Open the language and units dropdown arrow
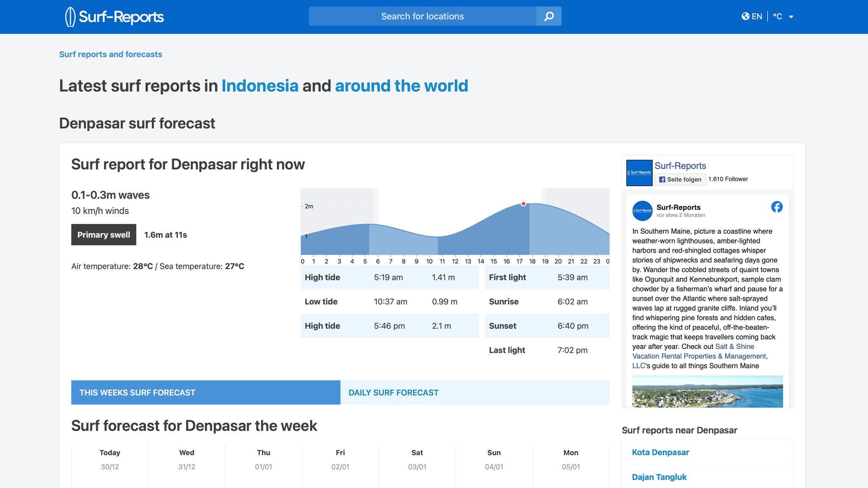Viewport: 868px width, 488px height. pos(791,17)
